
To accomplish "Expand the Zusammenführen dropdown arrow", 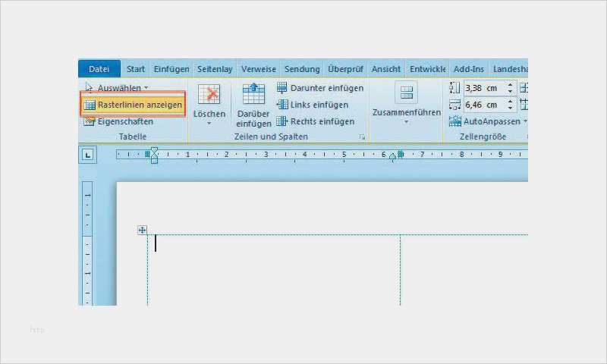I will tap(407, 122).
